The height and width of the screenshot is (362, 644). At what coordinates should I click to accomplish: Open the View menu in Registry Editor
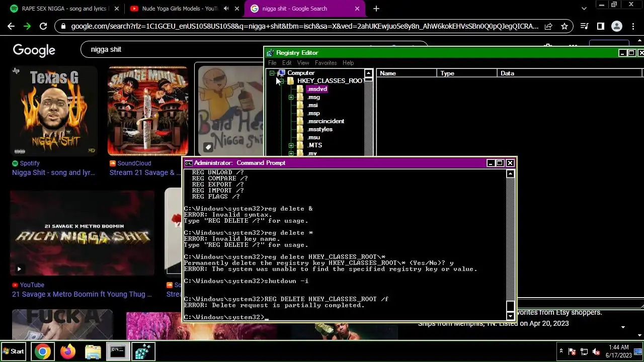point(303,63)
